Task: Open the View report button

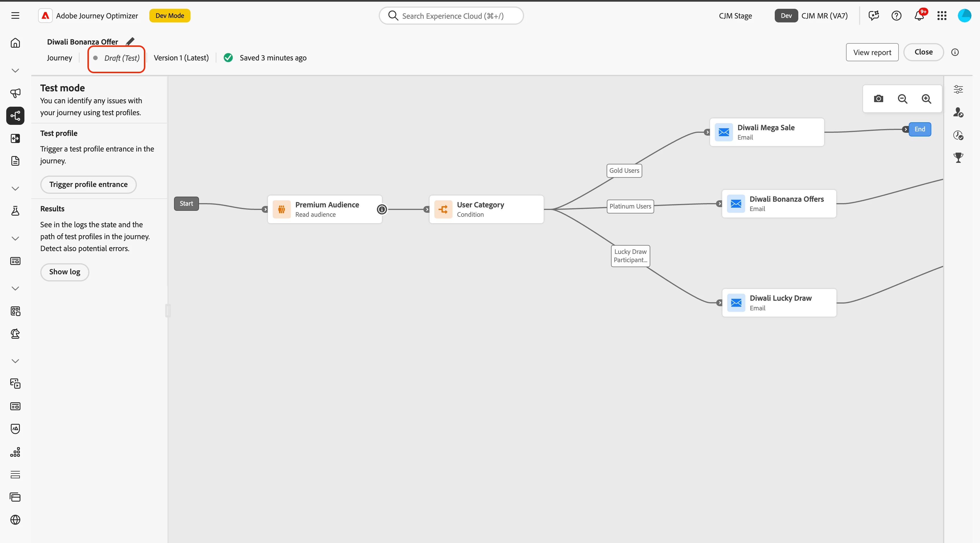Action: click(x=872, y=52)
